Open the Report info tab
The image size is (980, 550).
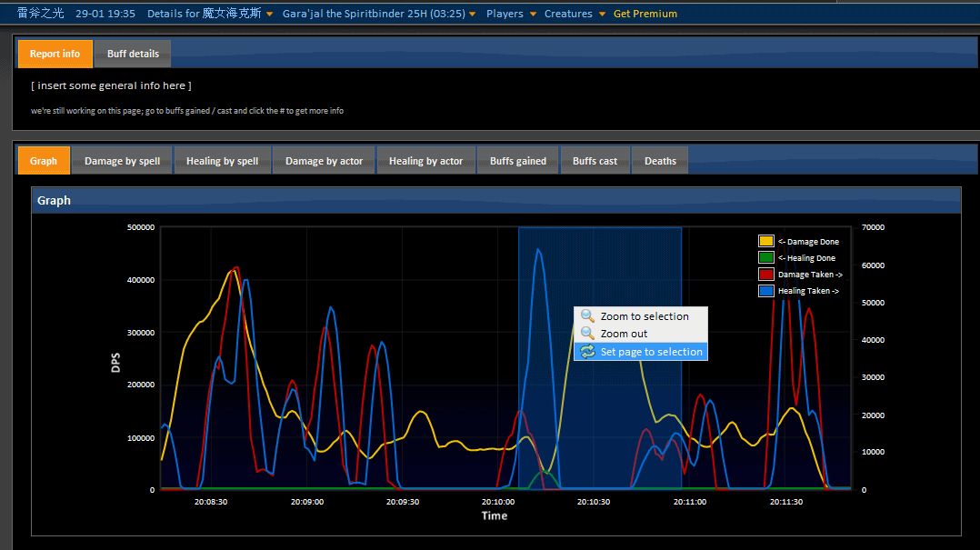[55, 54]
